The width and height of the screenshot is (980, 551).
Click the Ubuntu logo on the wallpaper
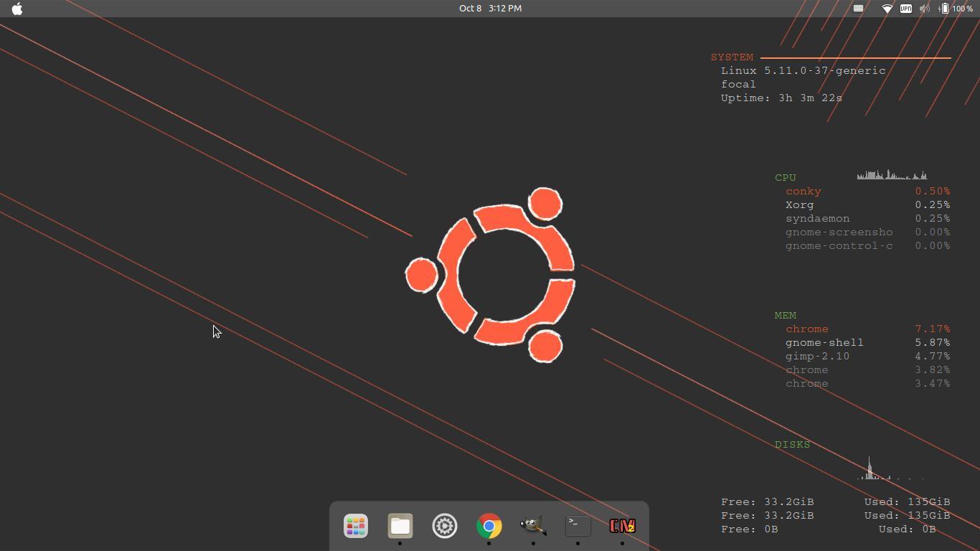(491, 275)
